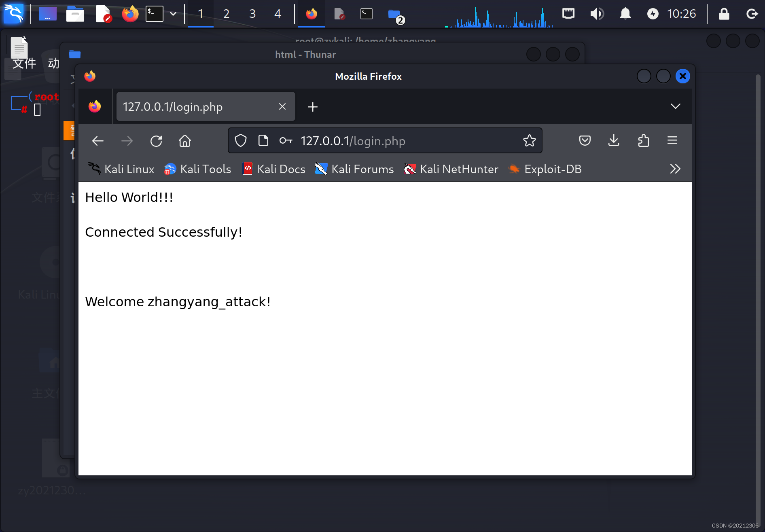
Task: Switch to workspace 3
Action: 252,14
